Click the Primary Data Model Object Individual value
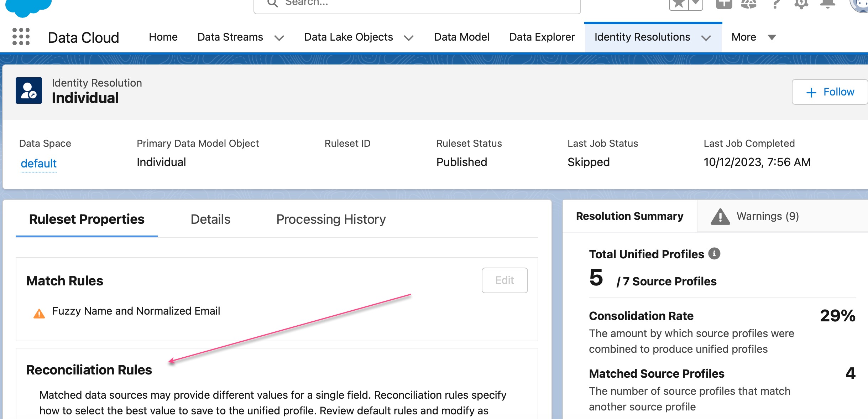 (161, 162)
